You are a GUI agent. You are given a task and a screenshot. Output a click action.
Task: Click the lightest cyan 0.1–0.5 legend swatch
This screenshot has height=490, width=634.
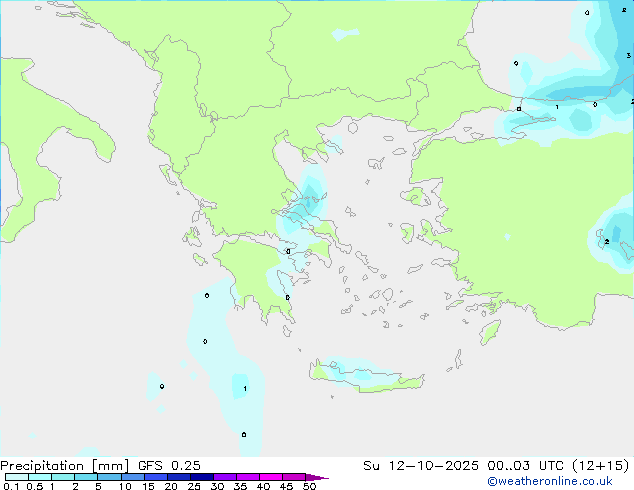(x=17, y=477)
